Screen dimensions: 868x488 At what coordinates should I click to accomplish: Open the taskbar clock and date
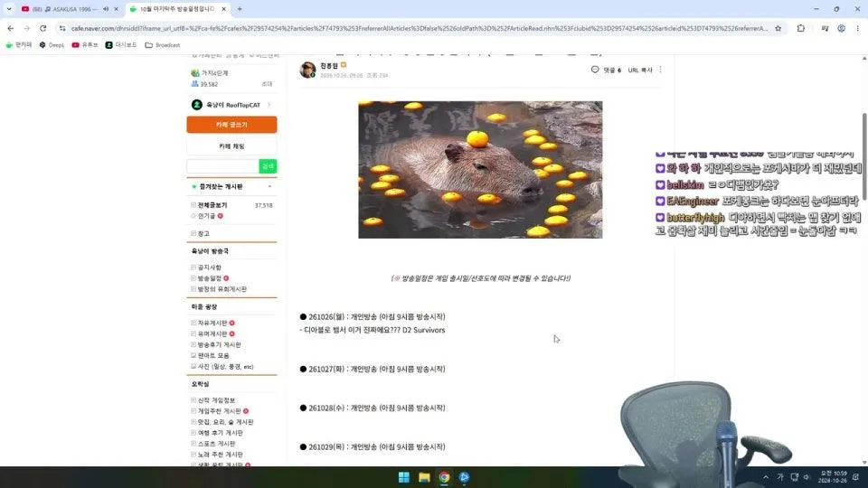[834, 477]
